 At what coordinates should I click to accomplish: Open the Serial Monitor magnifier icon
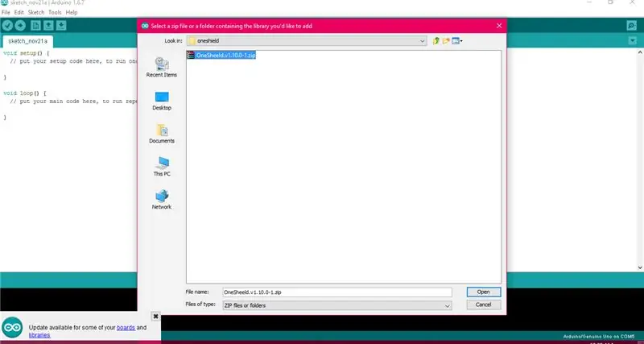tap(631, 26)
